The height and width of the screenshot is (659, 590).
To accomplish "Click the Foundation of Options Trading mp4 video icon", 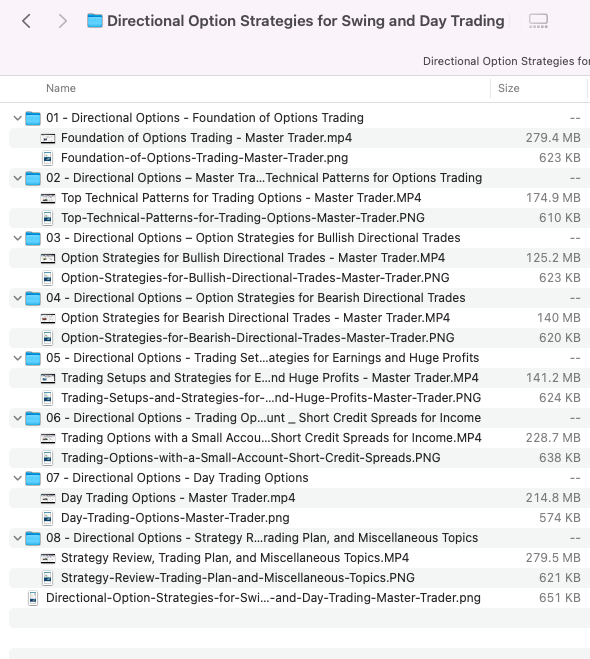I will 47,138.
